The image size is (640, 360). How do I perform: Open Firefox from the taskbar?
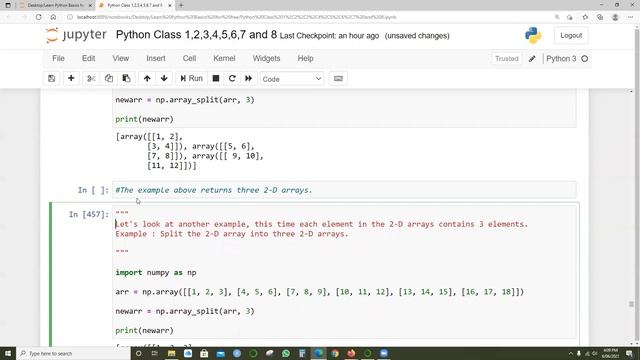point(351,353)
